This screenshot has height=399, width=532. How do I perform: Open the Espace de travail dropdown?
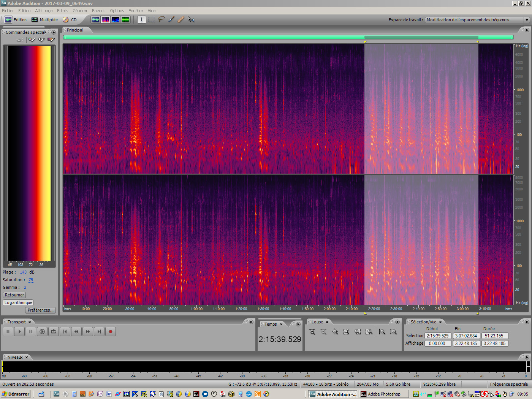527,20
